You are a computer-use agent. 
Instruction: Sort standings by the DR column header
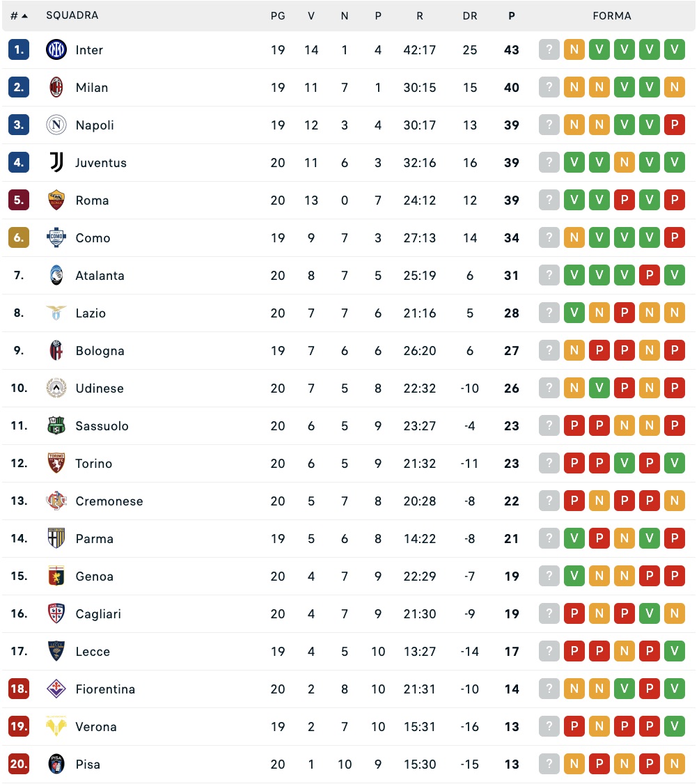[470, 15]
